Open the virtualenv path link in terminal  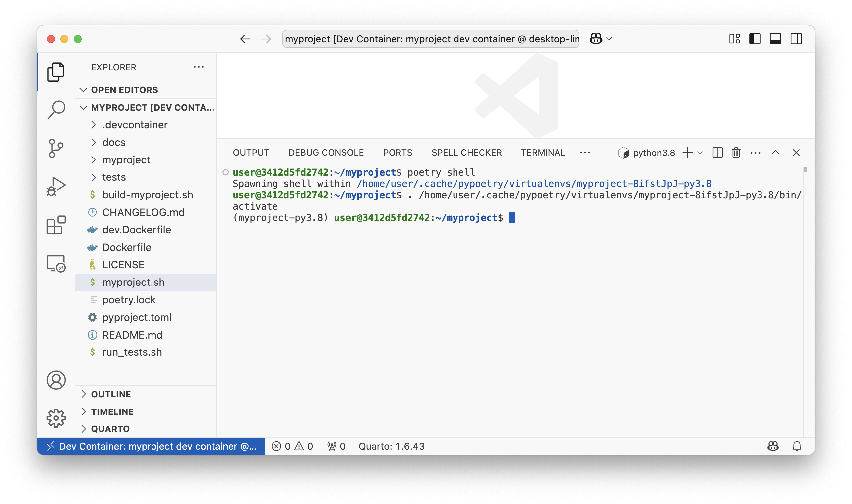point(534,184)
